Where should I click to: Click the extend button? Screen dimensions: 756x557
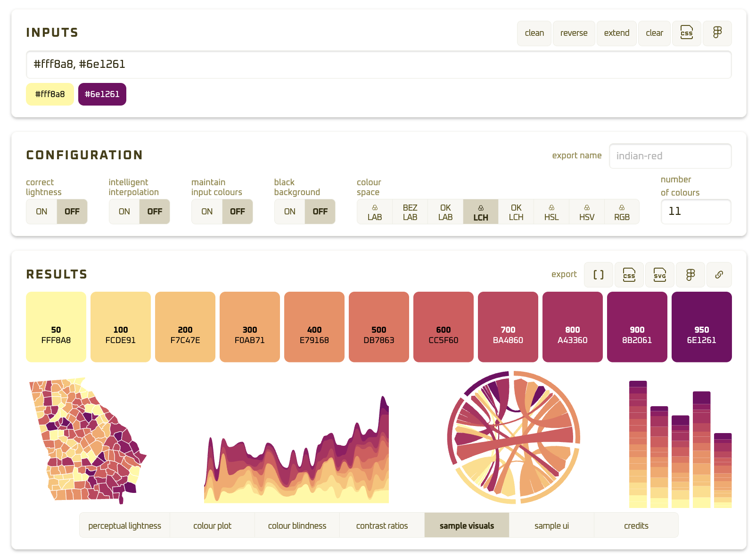click(616, 33)
